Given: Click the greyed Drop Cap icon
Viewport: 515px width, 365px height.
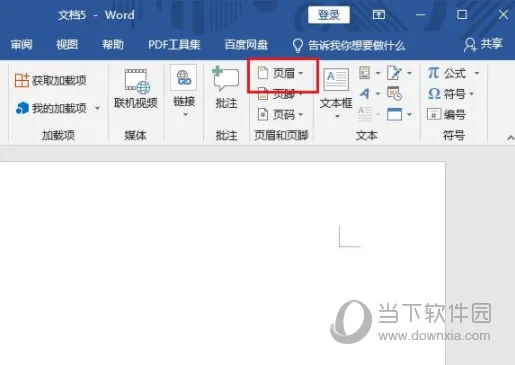Looking at the screenshot, I should [365, 114].
